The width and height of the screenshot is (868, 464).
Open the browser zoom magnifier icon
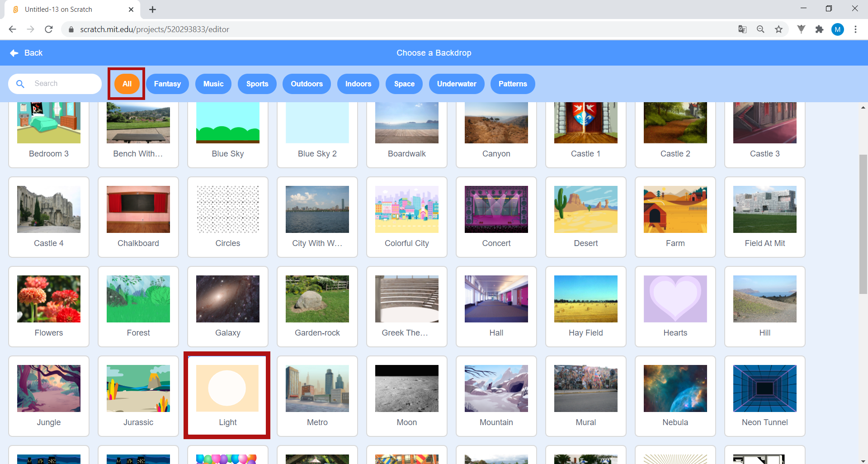pos(760,29)
